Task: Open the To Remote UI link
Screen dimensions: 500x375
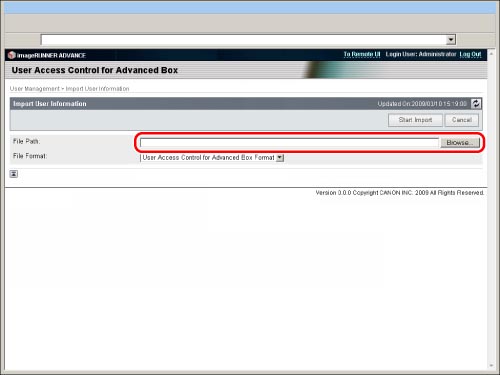Action: coord(362,54)
